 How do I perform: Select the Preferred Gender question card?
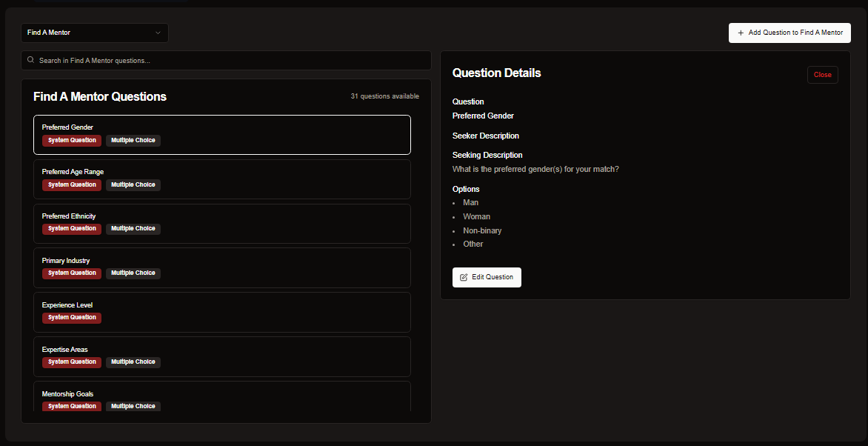coord(222,135)
